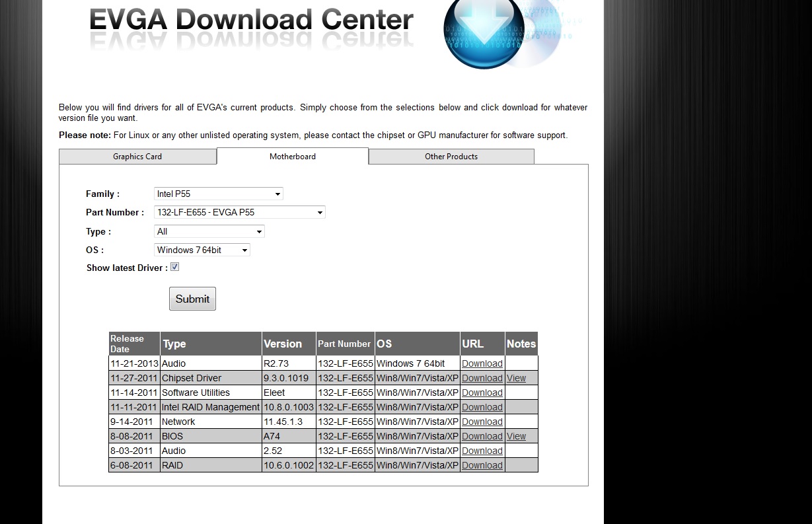Click the OS column header in table

pyautogui.click(x=418, y=344)
